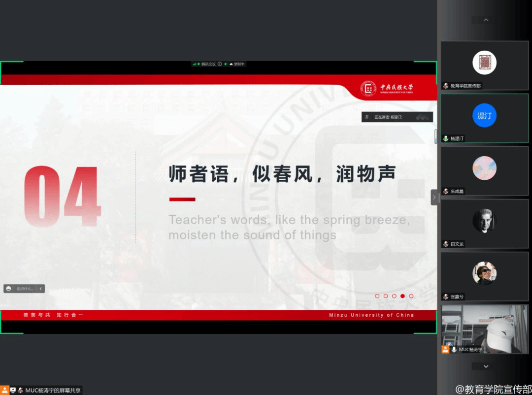Select the fourth filled slide indicator dot

402,296
